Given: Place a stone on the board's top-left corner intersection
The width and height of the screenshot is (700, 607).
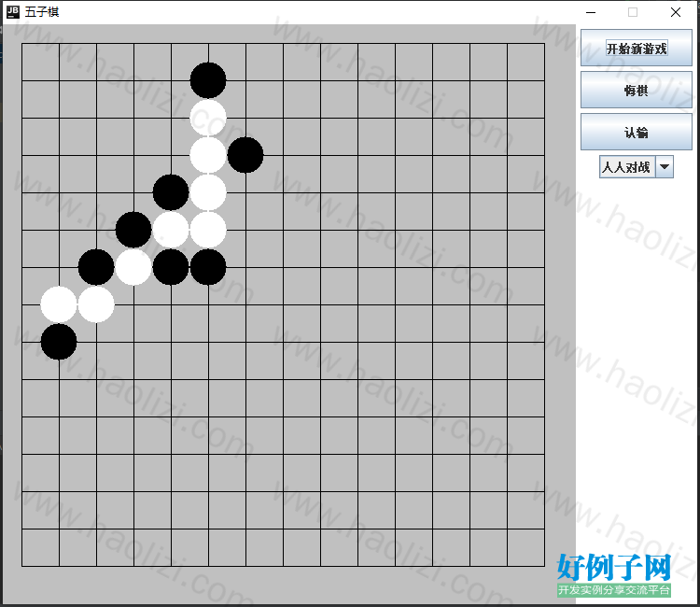Looking at the screenshot, I should 21,43.
